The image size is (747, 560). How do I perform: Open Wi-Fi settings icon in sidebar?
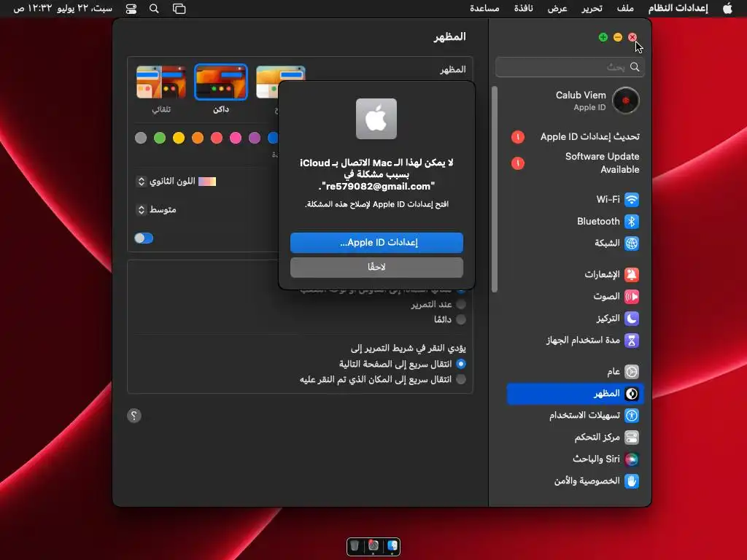click(x=631, y=200)
